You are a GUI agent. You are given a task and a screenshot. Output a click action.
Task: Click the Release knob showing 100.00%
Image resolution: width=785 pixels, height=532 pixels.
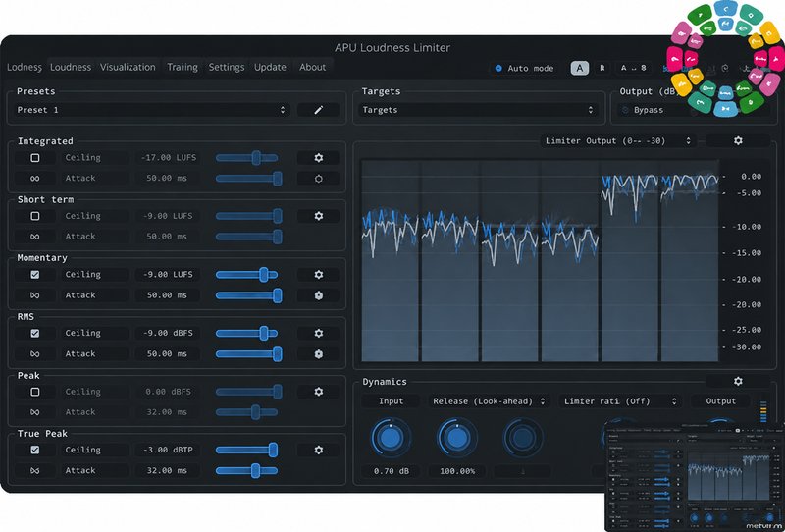[457, 438]
